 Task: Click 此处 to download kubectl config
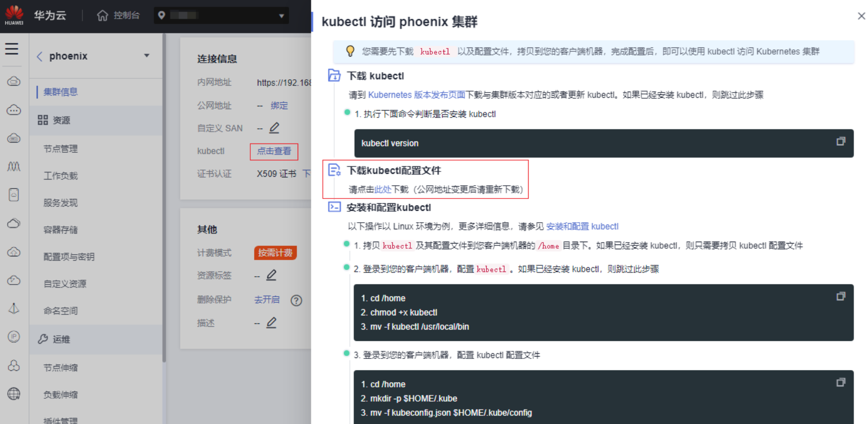(x=383, y=189)
